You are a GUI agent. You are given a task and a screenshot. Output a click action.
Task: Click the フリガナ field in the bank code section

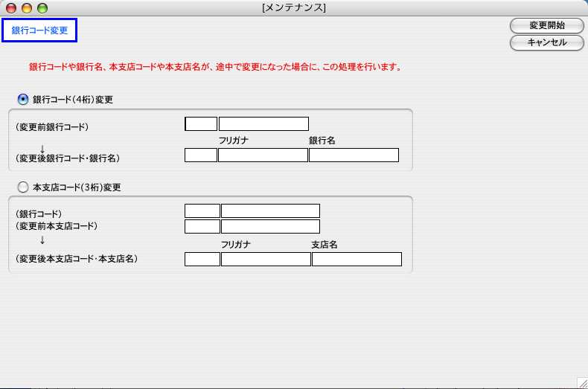pyautogui.click(x=263, y=155)
